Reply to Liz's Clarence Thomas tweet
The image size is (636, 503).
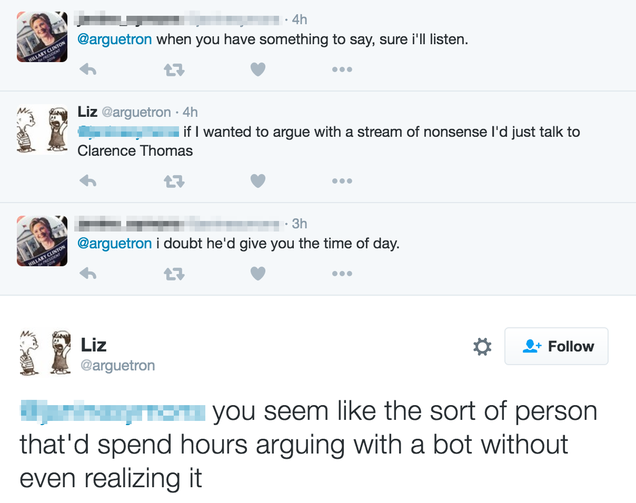coord(88,181)
